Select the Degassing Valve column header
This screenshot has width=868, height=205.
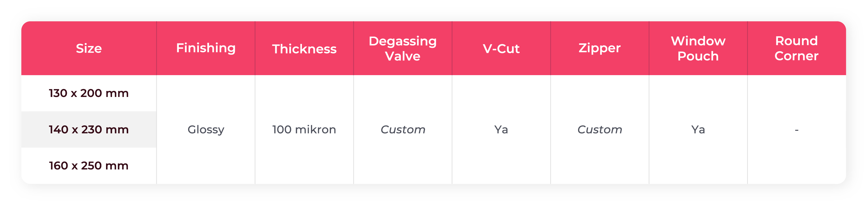click(x=402, y=48)
